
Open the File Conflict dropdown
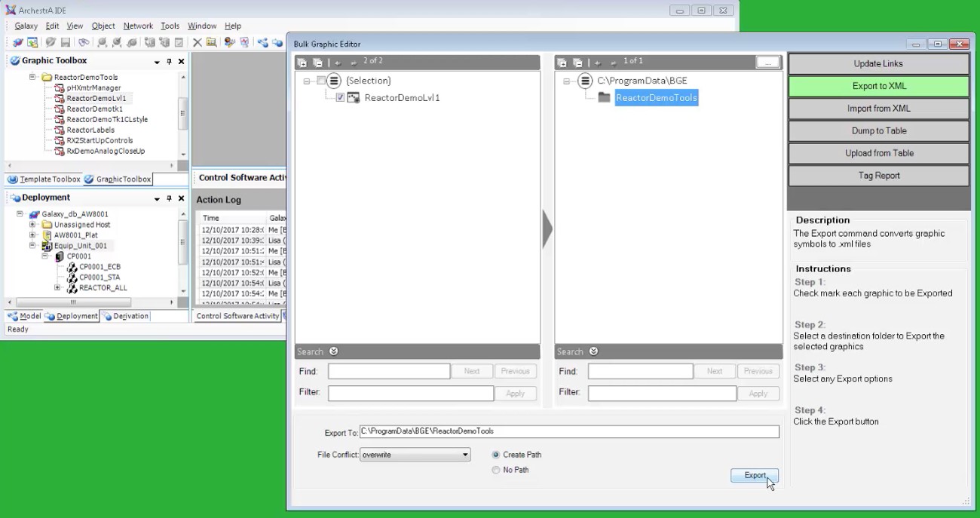[465, 455]
